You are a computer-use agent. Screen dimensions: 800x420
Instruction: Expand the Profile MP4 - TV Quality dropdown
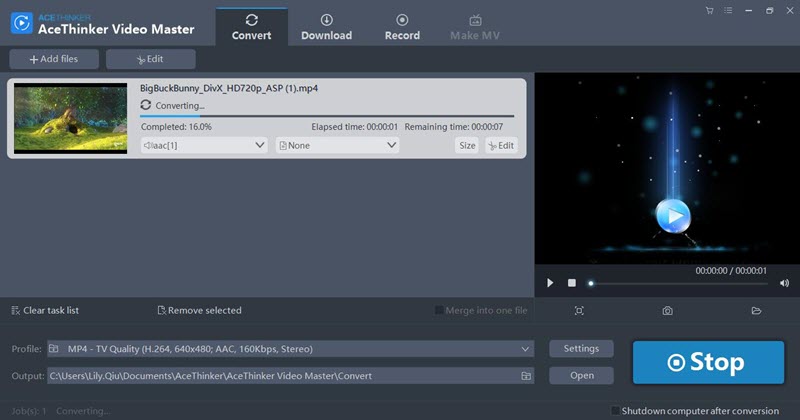[526, 349]
